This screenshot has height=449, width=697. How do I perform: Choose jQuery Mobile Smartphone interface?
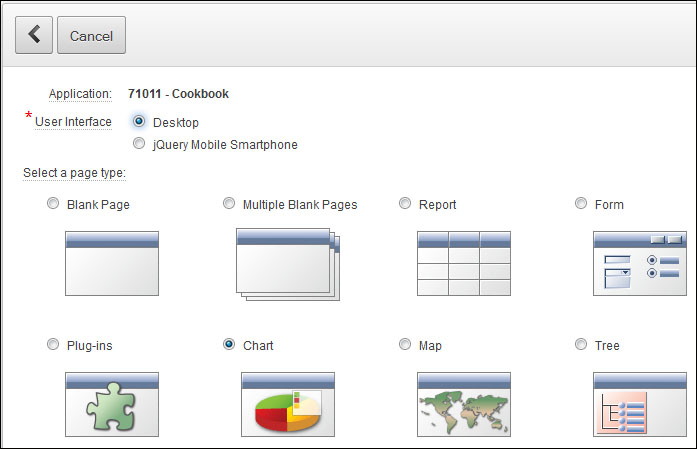click(139, 143)
